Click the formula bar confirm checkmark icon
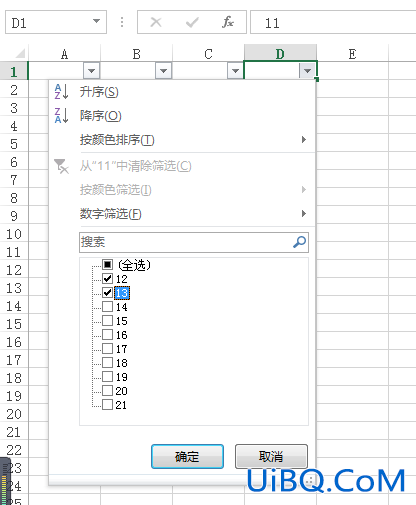Screen dimensions: 416x505 192,22
